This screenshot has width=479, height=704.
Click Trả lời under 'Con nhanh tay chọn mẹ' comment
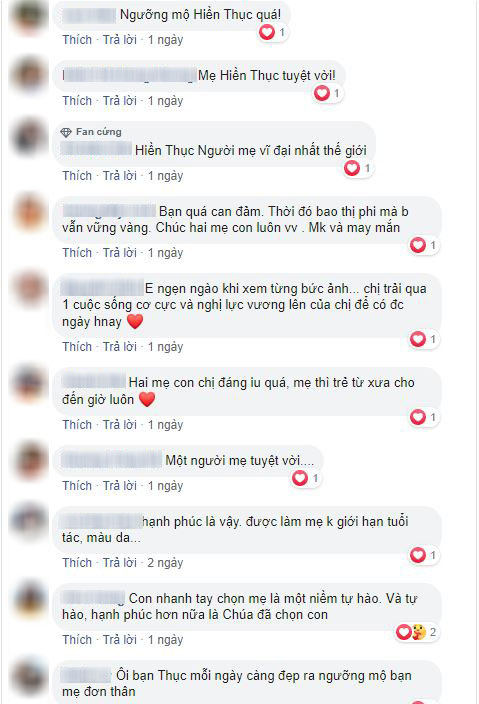click(x=120, y=639)
